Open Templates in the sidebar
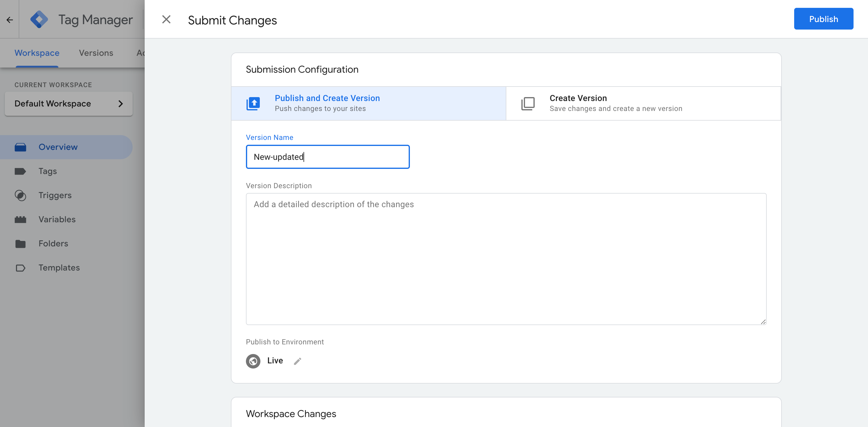Screen dimensions: 868x427 [66, 267]
